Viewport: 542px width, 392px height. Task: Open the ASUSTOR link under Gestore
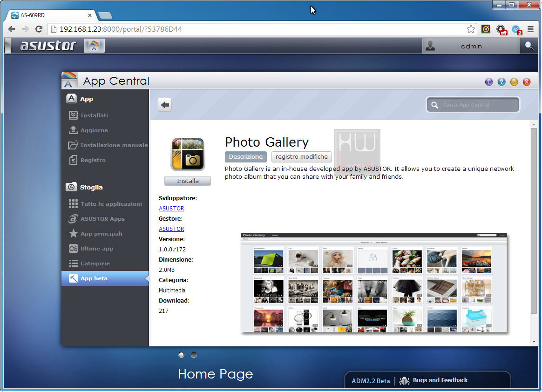tap(171, 229)
